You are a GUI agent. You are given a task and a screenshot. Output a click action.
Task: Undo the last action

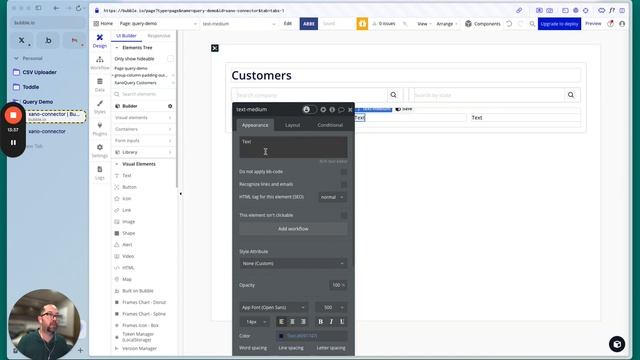pyautogui.click(x=509, y=24)
